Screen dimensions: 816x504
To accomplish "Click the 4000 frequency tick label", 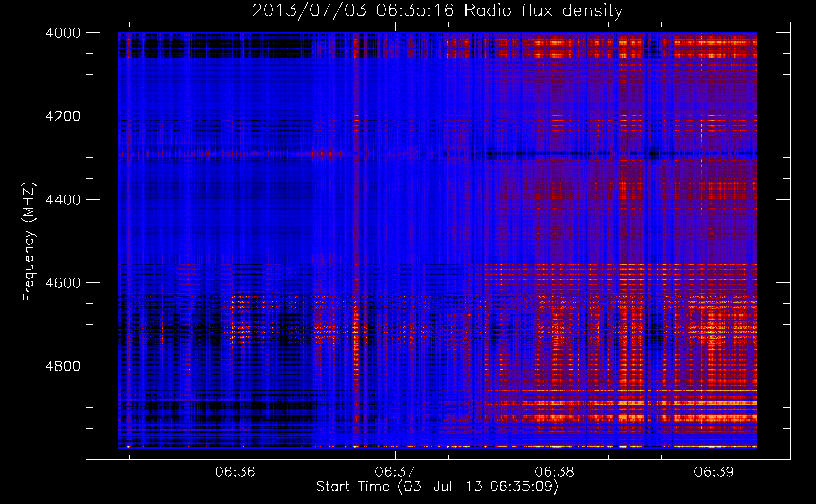I will [63, 33].
